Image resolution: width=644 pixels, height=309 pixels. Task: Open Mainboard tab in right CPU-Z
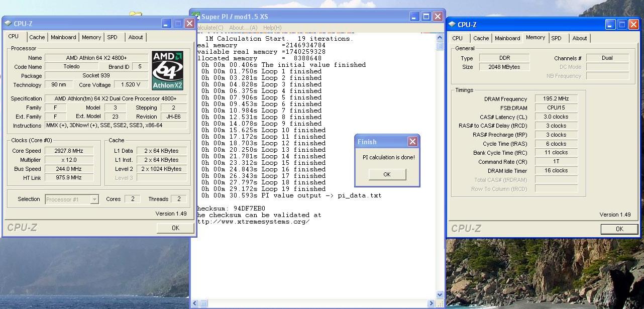click(507, 38)
